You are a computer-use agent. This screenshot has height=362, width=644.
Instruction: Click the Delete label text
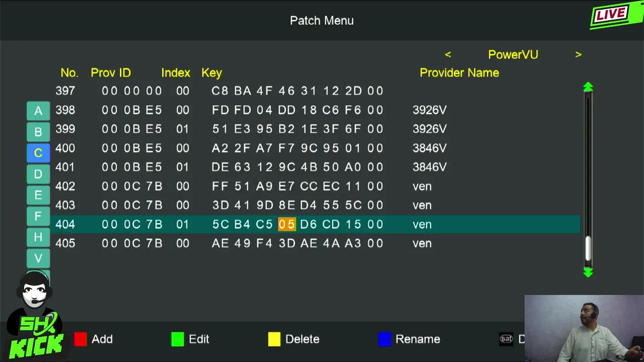click(x=302, y=339)
